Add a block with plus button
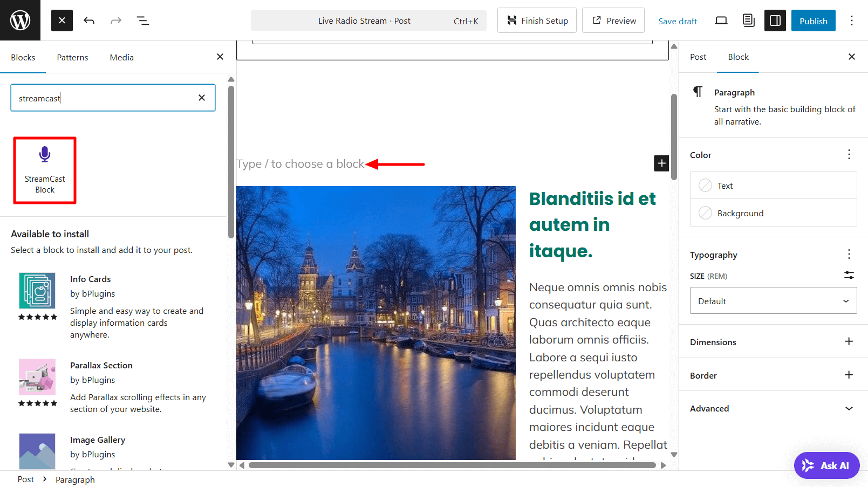 tap(661, 163)
